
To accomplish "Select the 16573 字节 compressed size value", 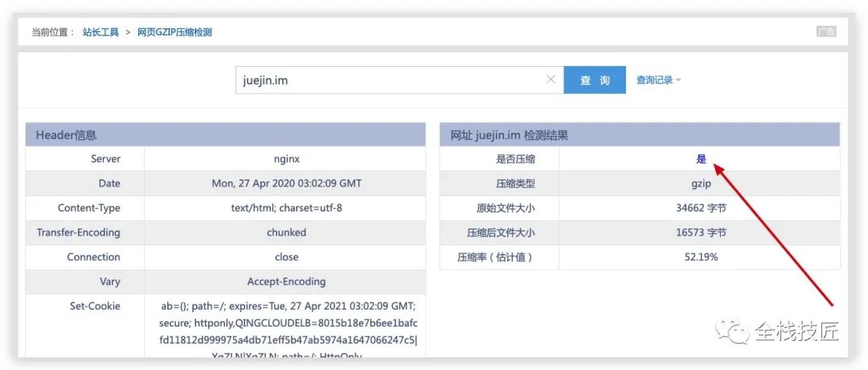I will [701, 232].
